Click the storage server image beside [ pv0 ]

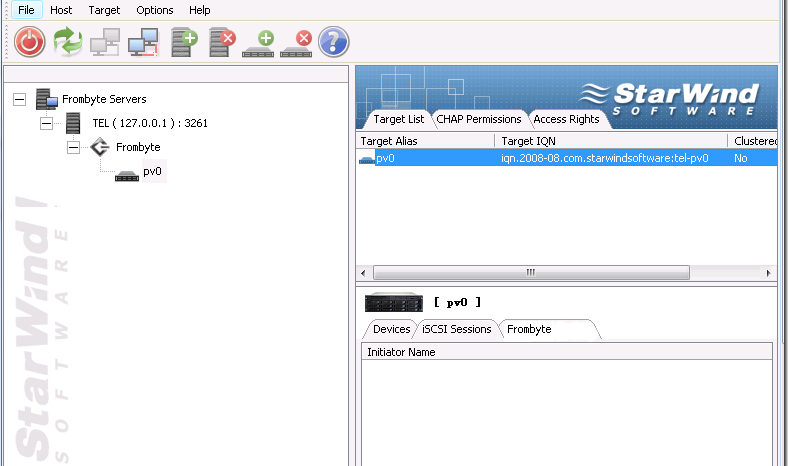click(394, 302)
